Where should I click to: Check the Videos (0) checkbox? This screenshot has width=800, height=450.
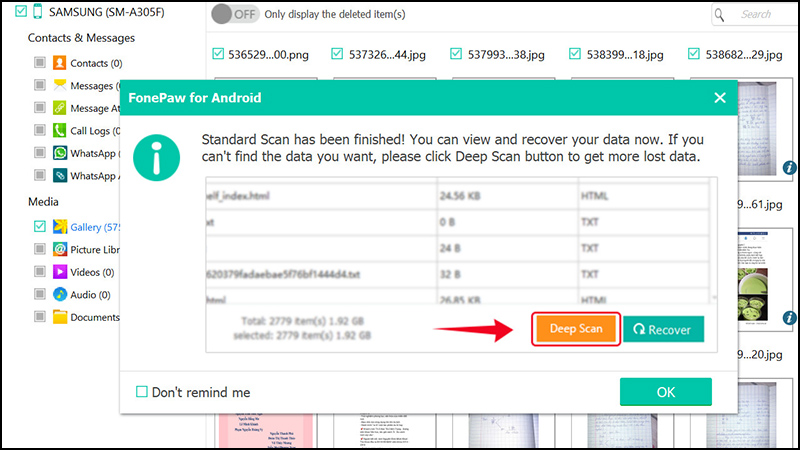[x=39, y=271]
